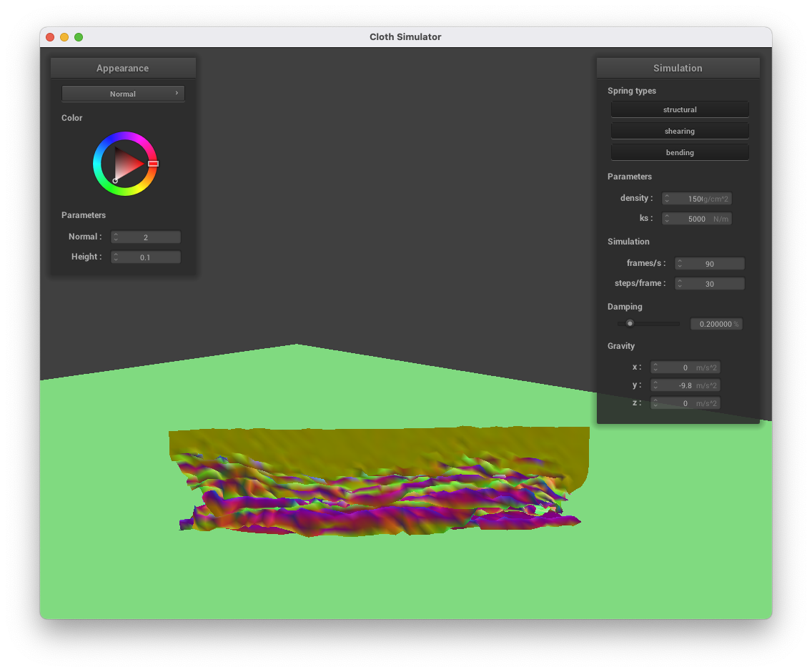Viewport: 812px width, 672px height.
Task: Click the ks stepper arrows
Action: [x=667, y=219]
